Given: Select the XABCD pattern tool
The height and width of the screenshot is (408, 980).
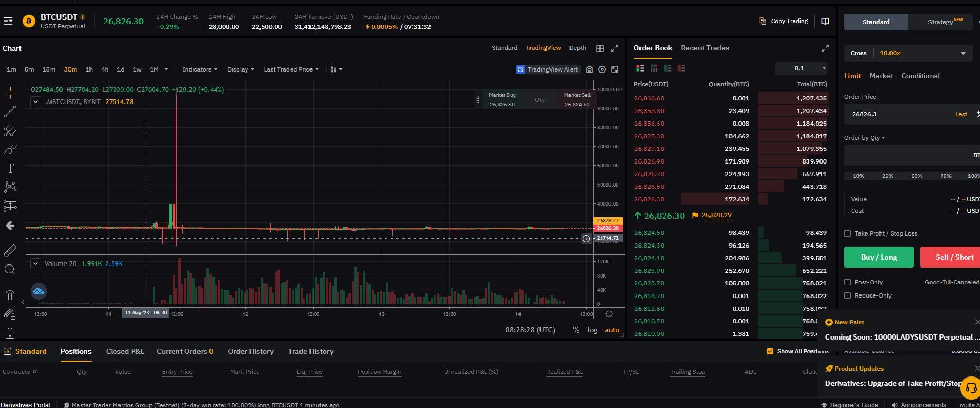Looking at the screenshot, I should click(x=10, y=187).
